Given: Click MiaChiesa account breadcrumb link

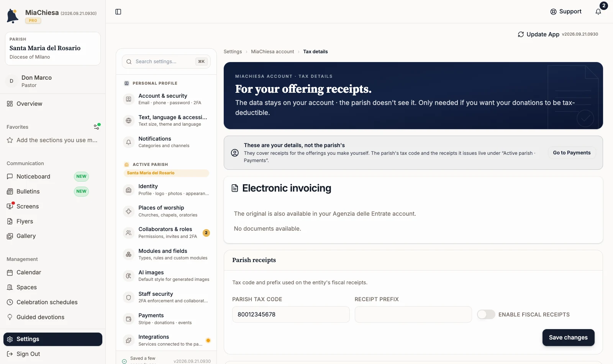Looking at the screenshot, I should tap(272, 52).
